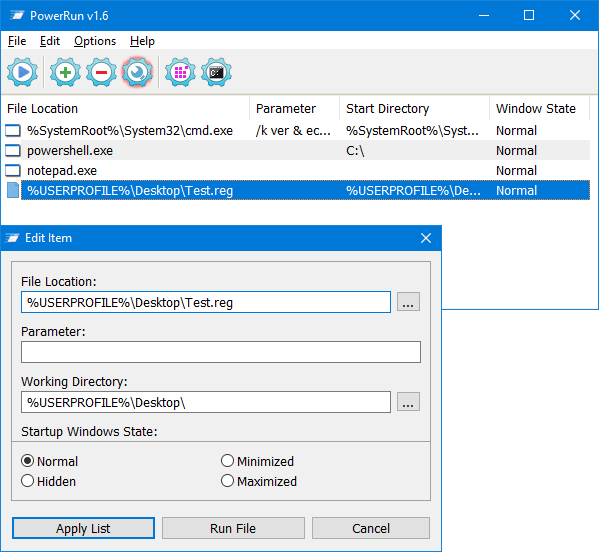Select the Maximized window state radio

227,481
